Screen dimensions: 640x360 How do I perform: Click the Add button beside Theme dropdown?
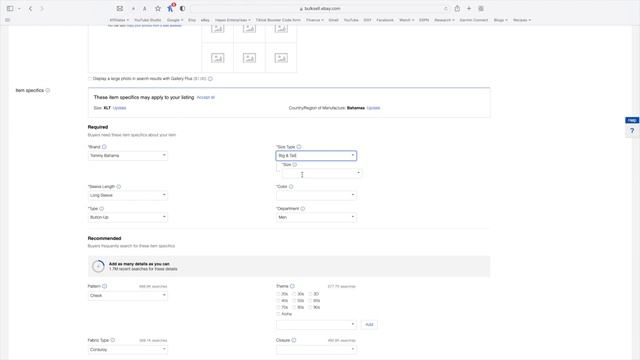click(369, 324)
